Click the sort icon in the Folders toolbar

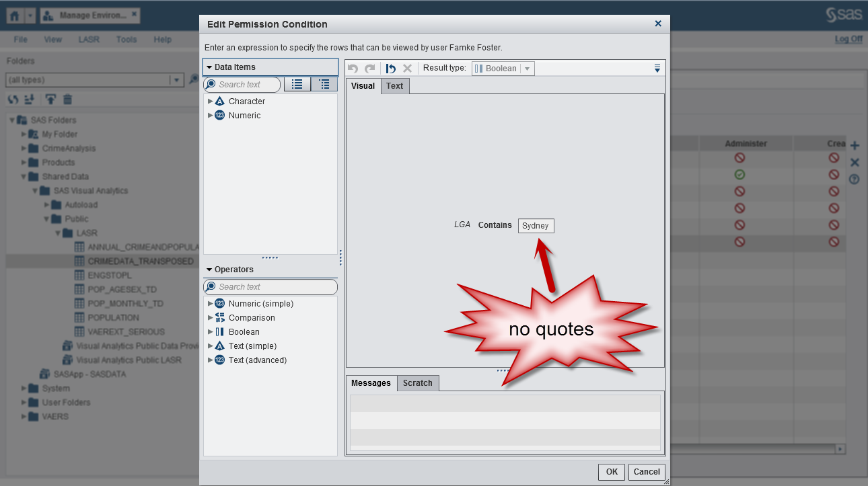29,99
